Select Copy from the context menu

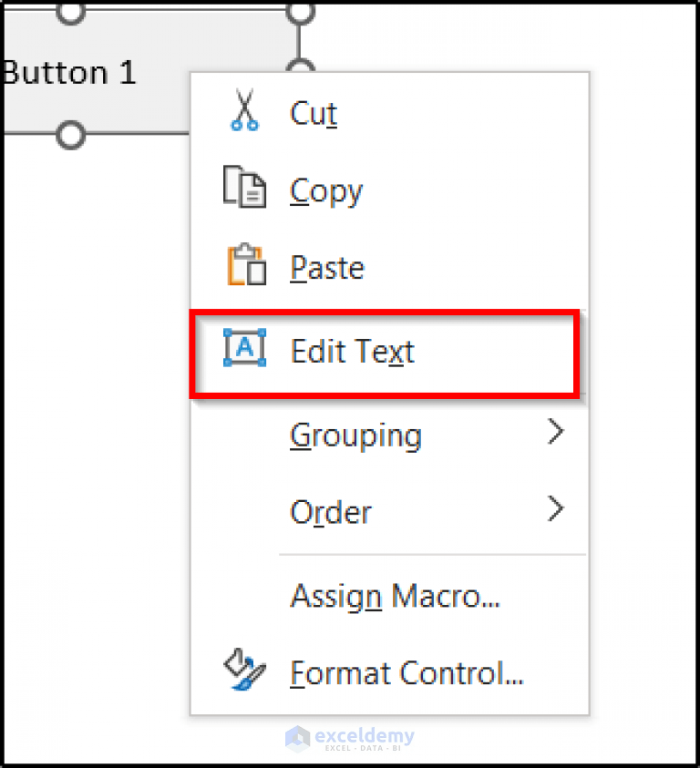[325, 189]
